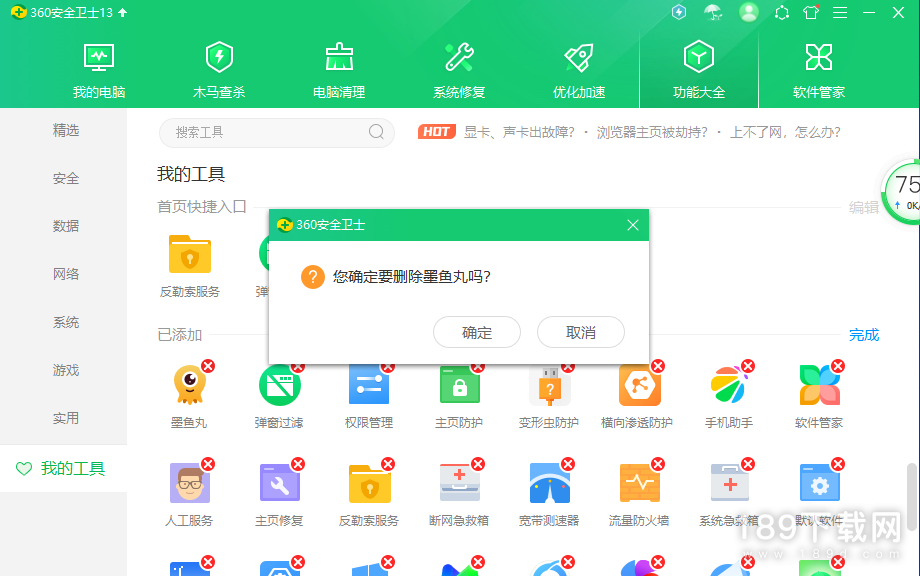Open hot topic 显卡、声卡出故障?
Screen dimensions: 920x576
[x=519, y=132]
